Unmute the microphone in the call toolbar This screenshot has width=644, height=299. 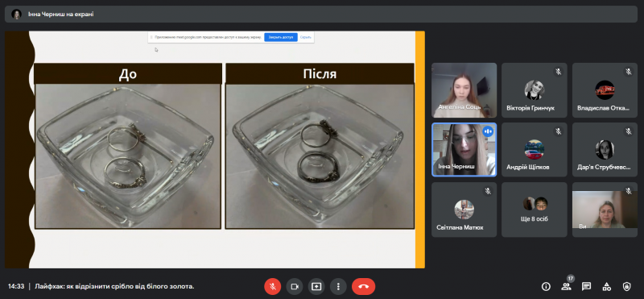pyautogui.click(x=272, y=286)
